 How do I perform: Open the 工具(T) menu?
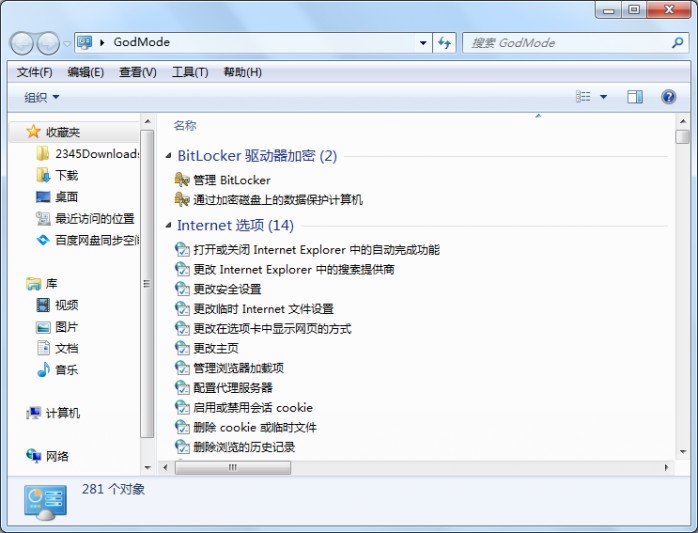click(190, 72)
